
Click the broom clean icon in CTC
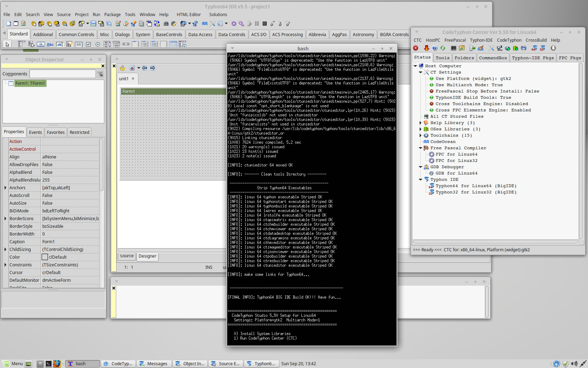tap(481, 48)
